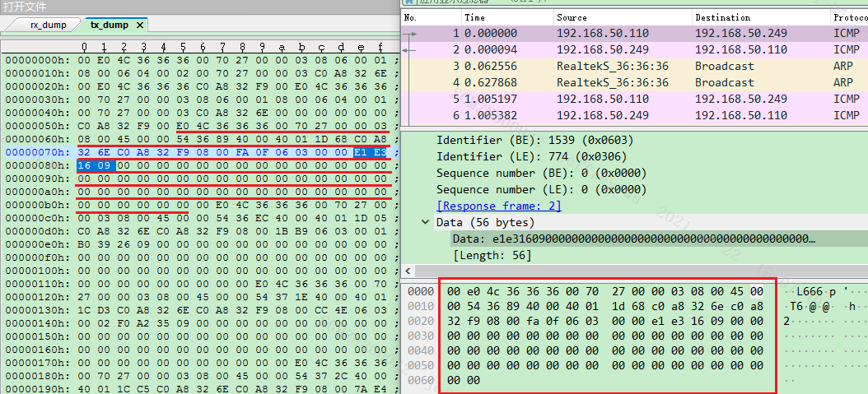Collapse the Data (56 bytes) tree node
This screenshot has width=868, height=394.
[425, 222]
